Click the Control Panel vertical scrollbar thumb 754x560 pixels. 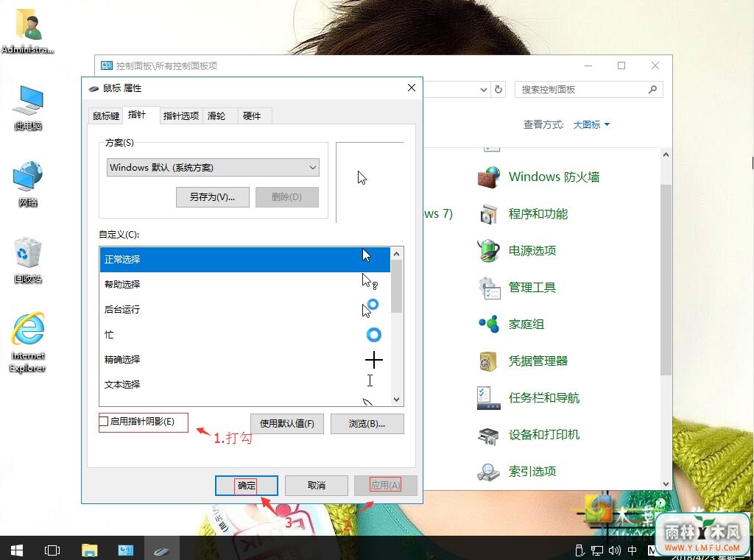[666, 280]
